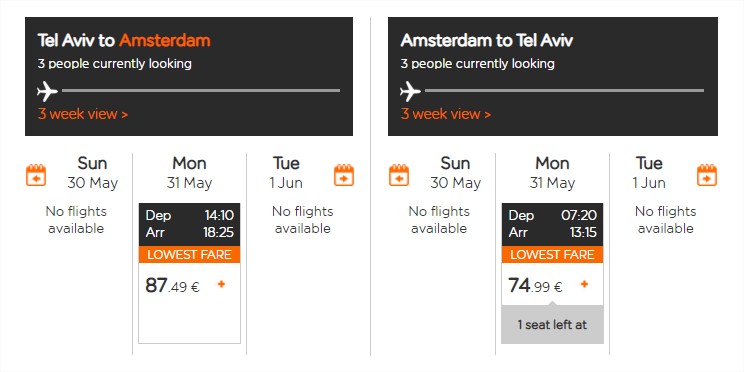Click the '1 seat left at' notice
This screenshot has width=744, height=372.
(x=552, y=325)
